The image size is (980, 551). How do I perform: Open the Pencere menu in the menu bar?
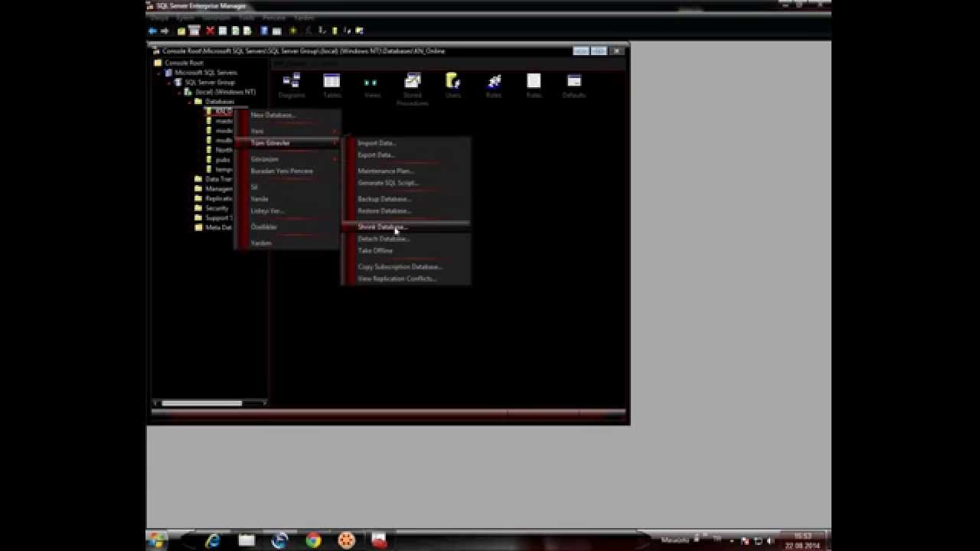click(273, 17)
